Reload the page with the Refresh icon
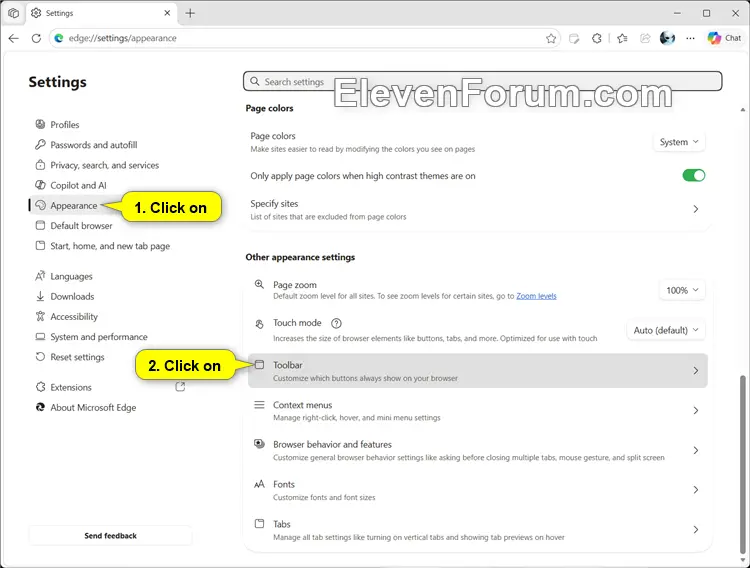This screenshot has width=750, height=568. [36, 38]
